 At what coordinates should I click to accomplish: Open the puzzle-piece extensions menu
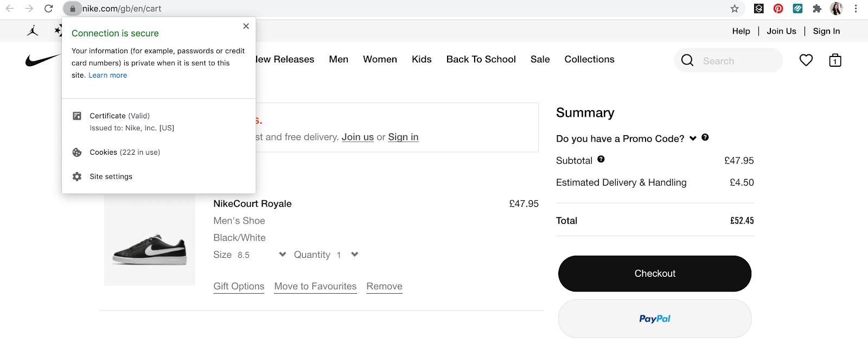coord(817,9)
